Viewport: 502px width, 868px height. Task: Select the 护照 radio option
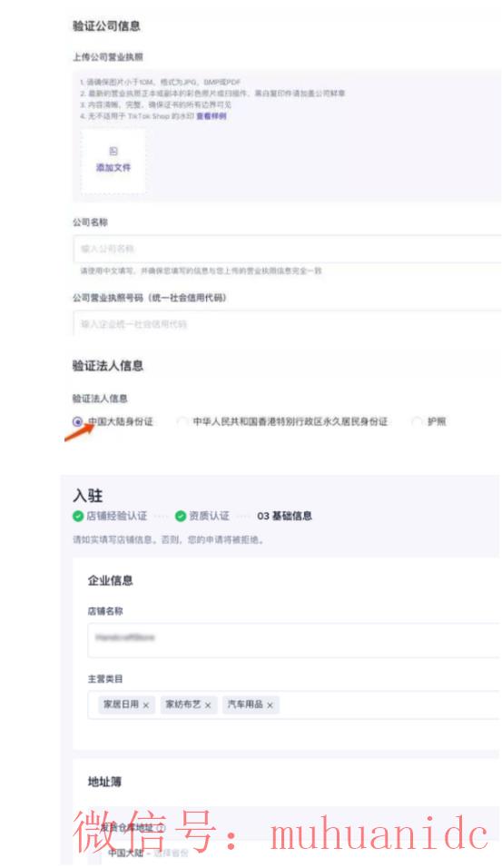(x=417, y=422)
